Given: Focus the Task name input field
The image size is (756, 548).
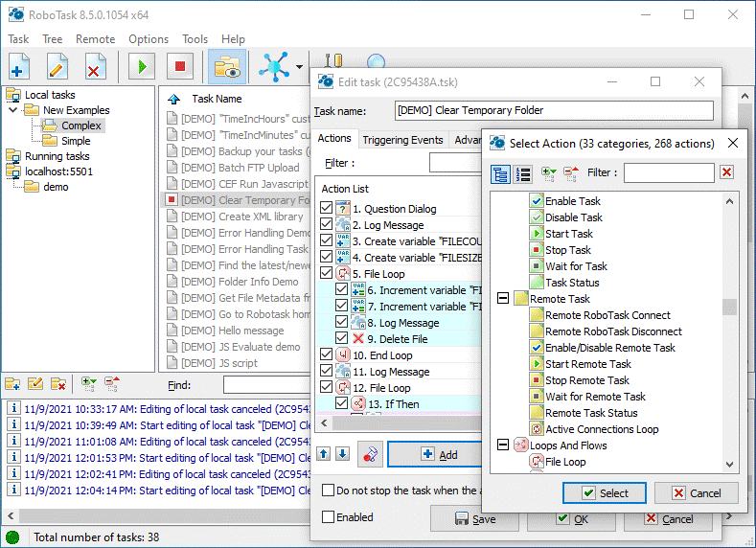Looking at the screenshot, I should (554, 110).
